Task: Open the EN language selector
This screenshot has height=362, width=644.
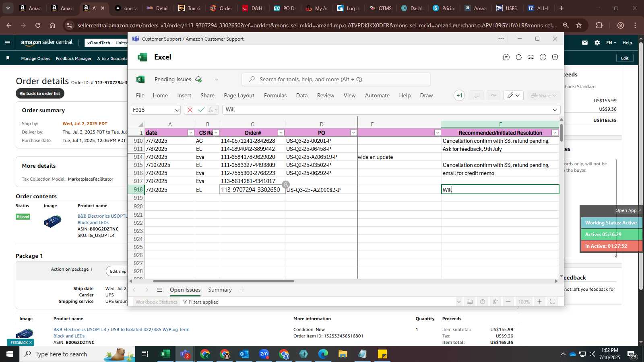Action: 611,43
